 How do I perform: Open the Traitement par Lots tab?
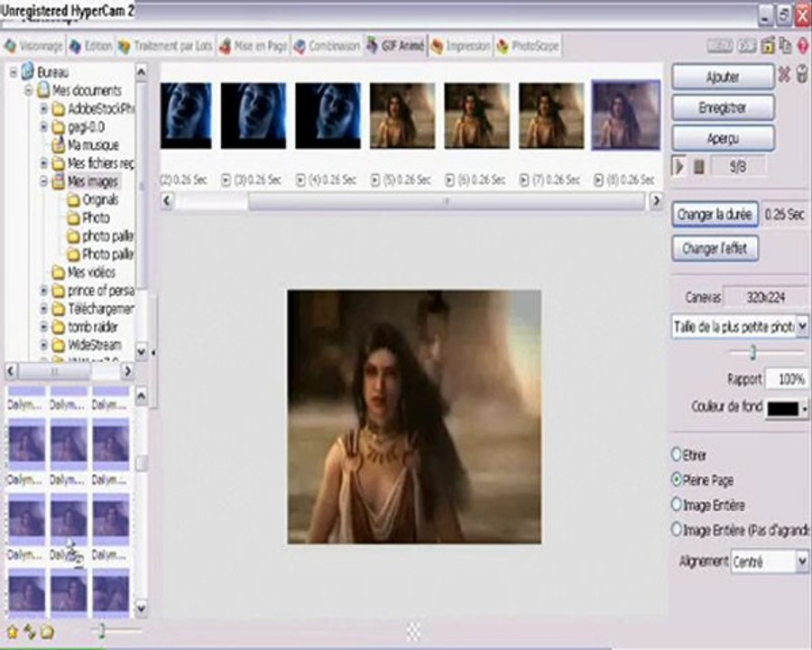coord(165,46)
